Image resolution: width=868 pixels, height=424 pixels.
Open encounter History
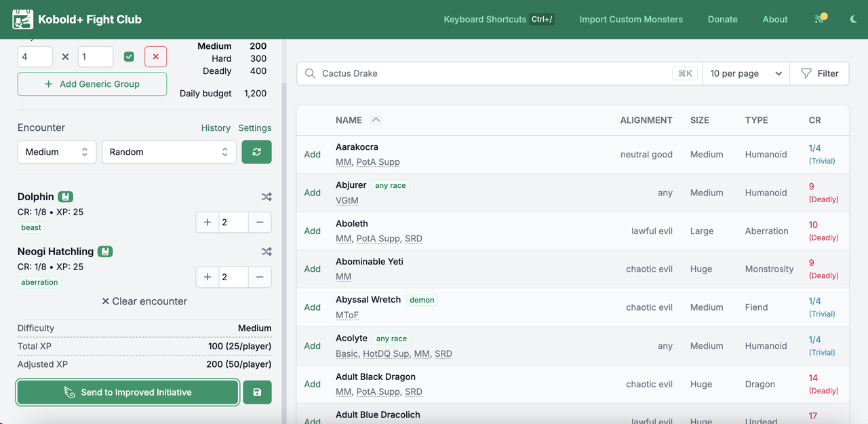coord(216,128)
